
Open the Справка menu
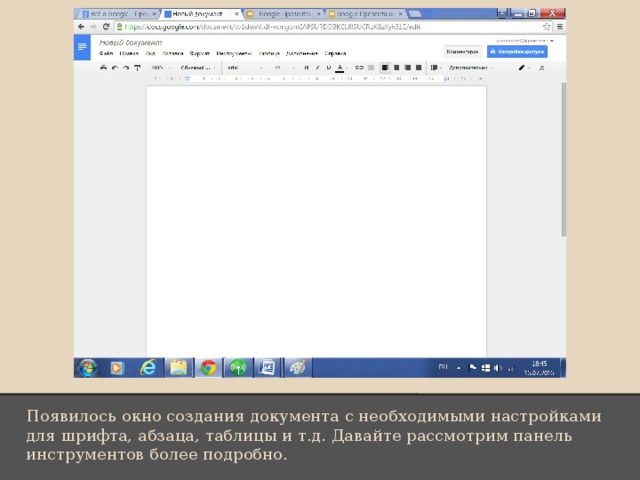[x=335, y=53]
